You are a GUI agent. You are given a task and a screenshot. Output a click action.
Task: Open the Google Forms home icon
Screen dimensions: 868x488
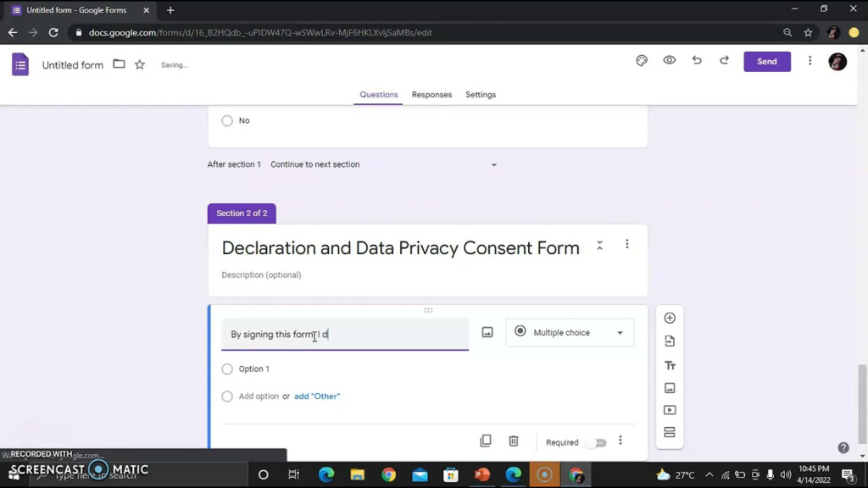(20, 64)
